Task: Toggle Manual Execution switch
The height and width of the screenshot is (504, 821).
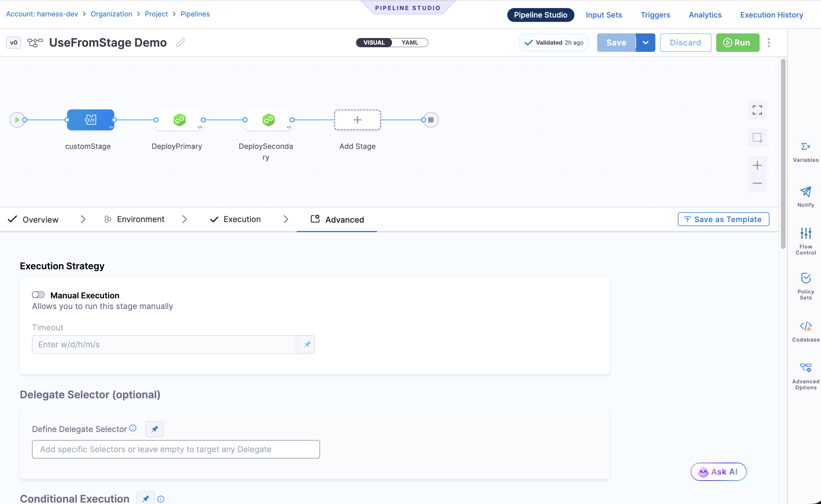Action: point(38,295)
